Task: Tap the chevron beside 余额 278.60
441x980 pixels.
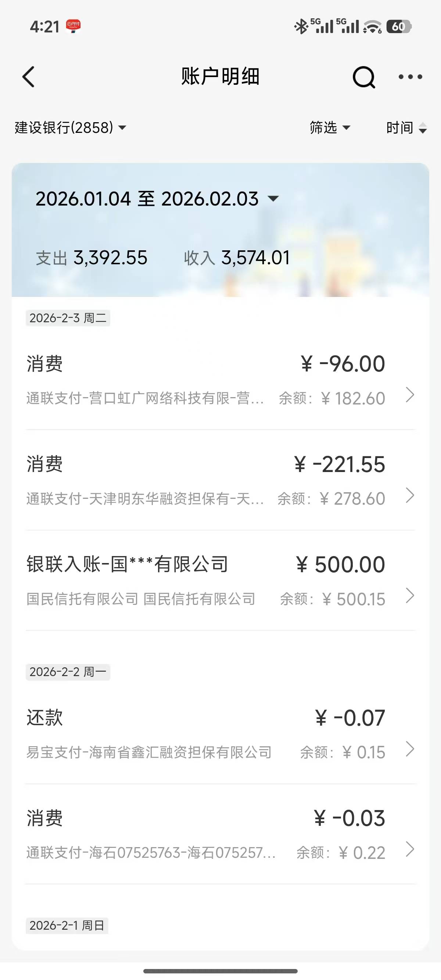Action: (x=410, y=496)
